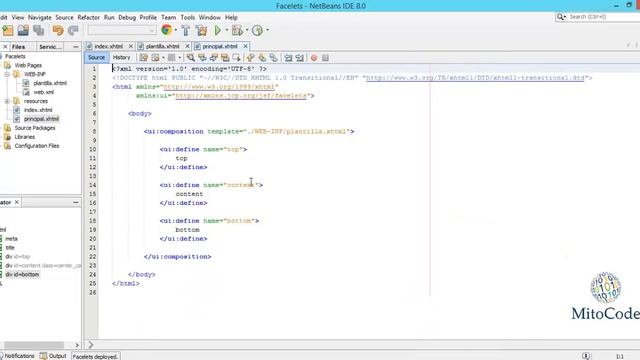This screenshot has height=360, width=640.
Task: Click the Redo arrow icon
Action: pos(73,31)
